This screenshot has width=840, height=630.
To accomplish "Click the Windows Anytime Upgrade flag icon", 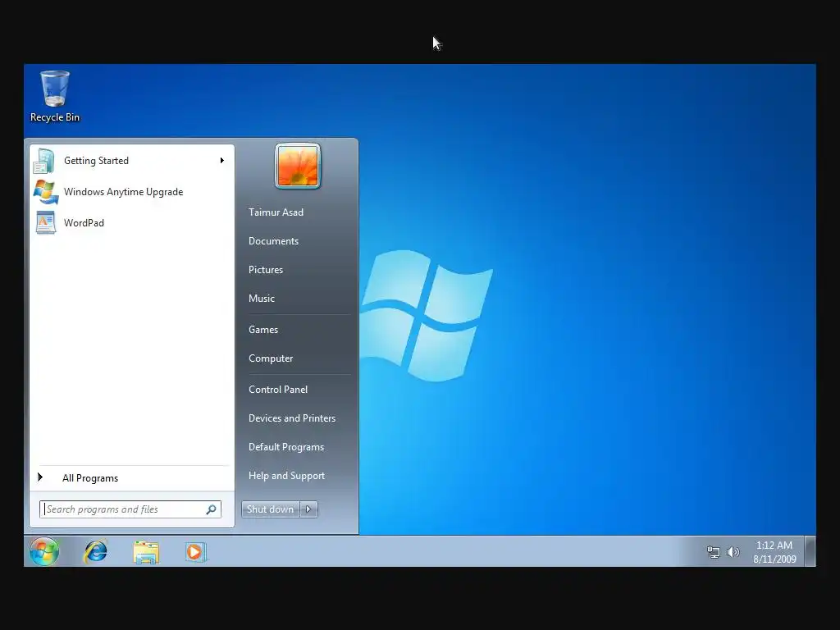I will 46,192.
